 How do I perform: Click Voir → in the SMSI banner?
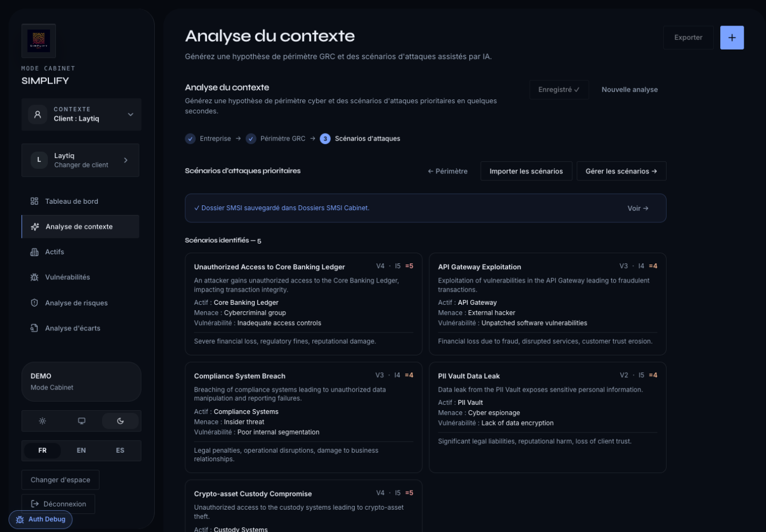638,209
